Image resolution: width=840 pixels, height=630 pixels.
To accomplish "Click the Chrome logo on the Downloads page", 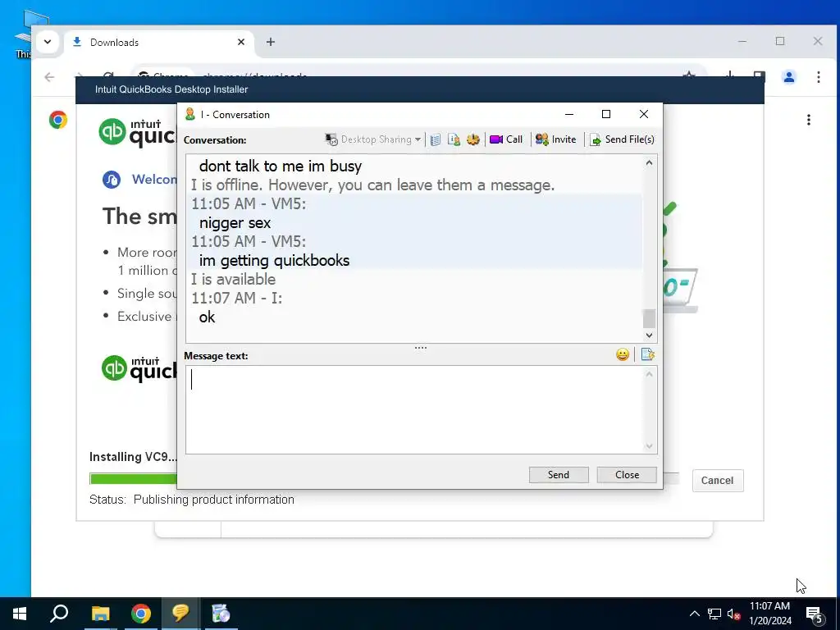I will tap(58, 120).
